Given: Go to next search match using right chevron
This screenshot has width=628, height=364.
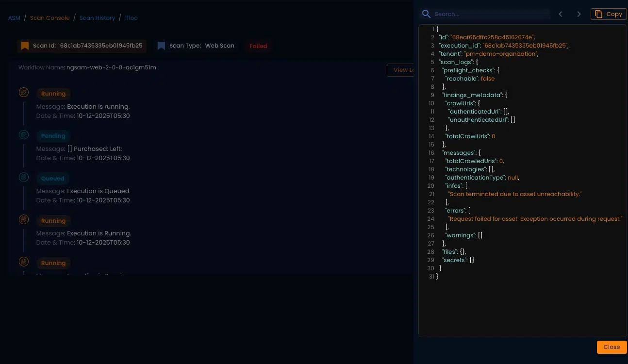Looking at the screenshot, I should [x=578, y=14].
